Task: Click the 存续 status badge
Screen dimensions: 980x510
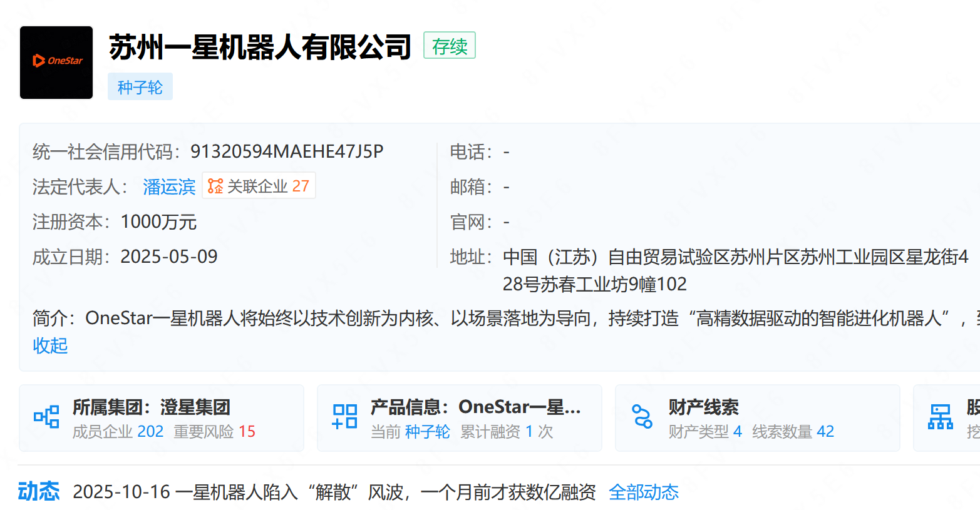Action: [x=450, y=46]
